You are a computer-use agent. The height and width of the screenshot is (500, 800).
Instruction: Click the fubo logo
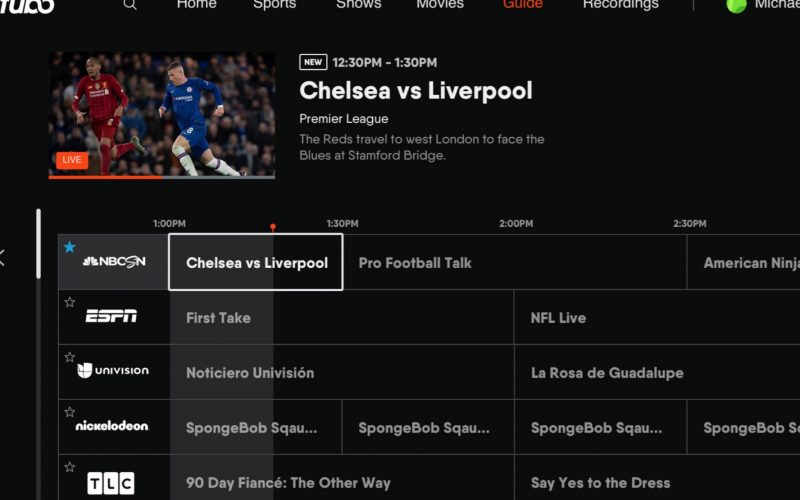click(x=27, y=5)
